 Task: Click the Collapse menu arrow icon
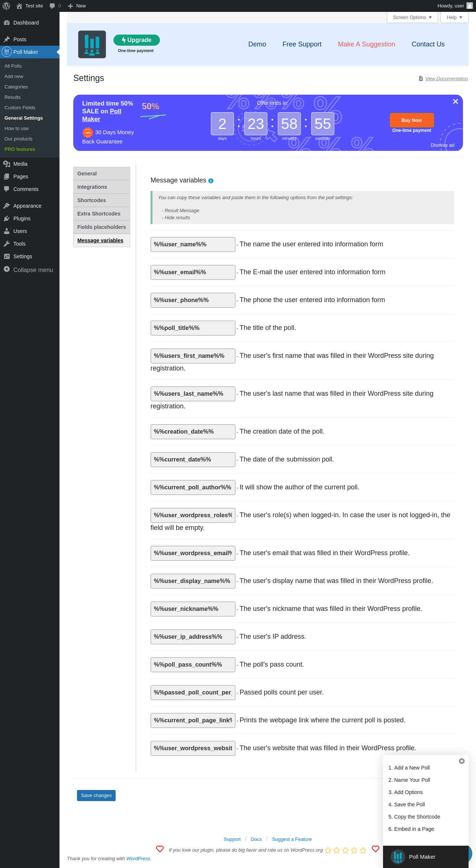tap(7, 269)
